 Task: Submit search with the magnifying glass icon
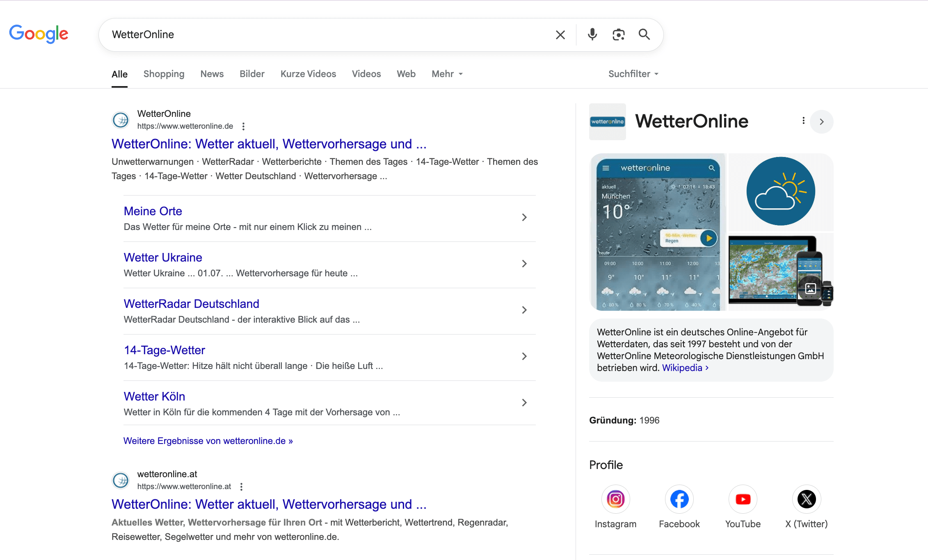tap(644, 34)
